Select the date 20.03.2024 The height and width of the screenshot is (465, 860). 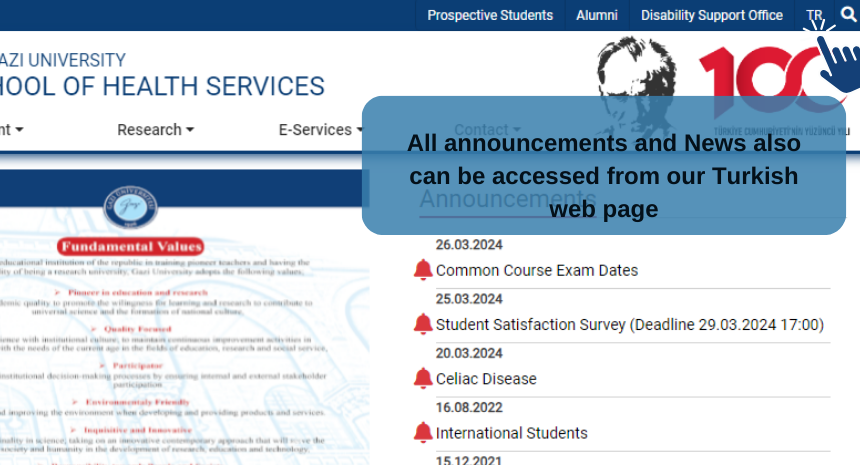(469, 353)
